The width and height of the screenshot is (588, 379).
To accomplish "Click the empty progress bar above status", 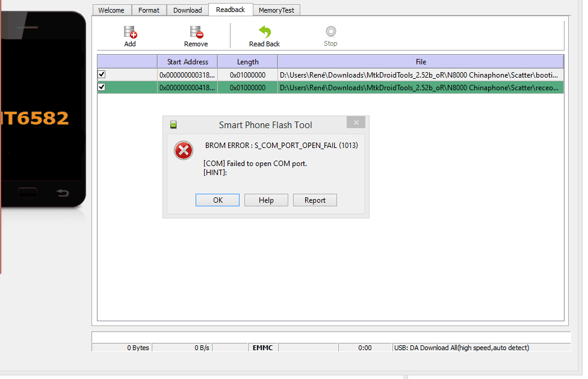I will 331,337.
